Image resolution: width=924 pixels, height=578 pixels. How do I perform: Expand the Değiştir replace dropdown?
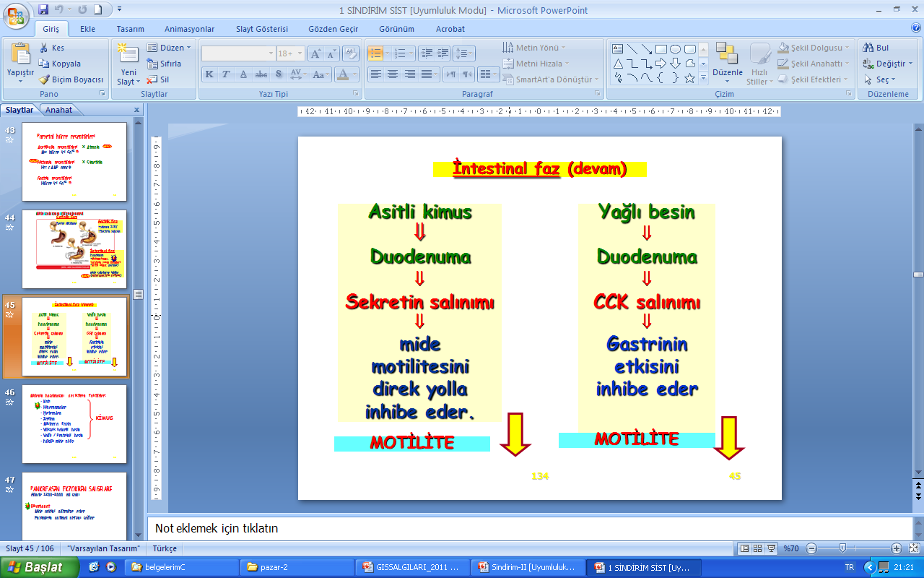pos(889,64)
